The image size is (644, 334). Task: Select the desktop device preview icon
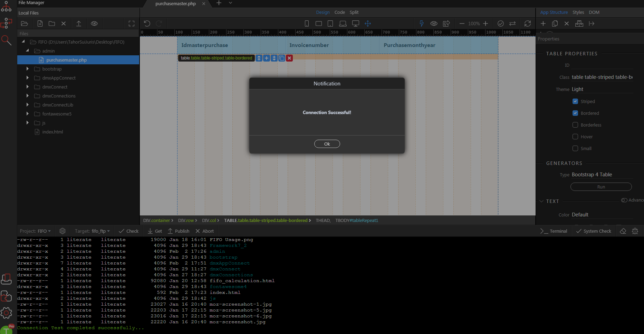pos(355,24)
